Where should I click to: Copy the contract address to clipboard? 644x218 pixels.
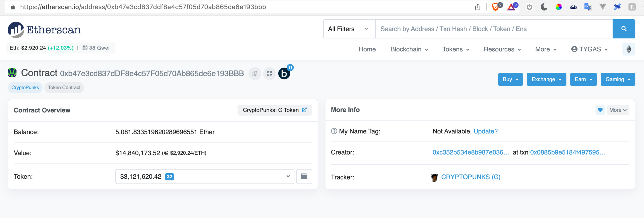click(255, 74)
